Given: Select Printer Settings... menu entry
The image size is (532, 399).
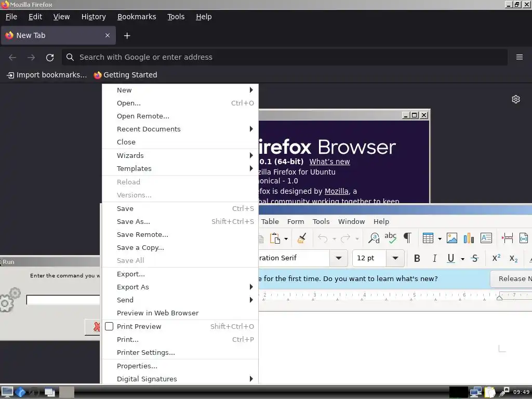Looking at the screenshot, I should click(x=180, y=353).
